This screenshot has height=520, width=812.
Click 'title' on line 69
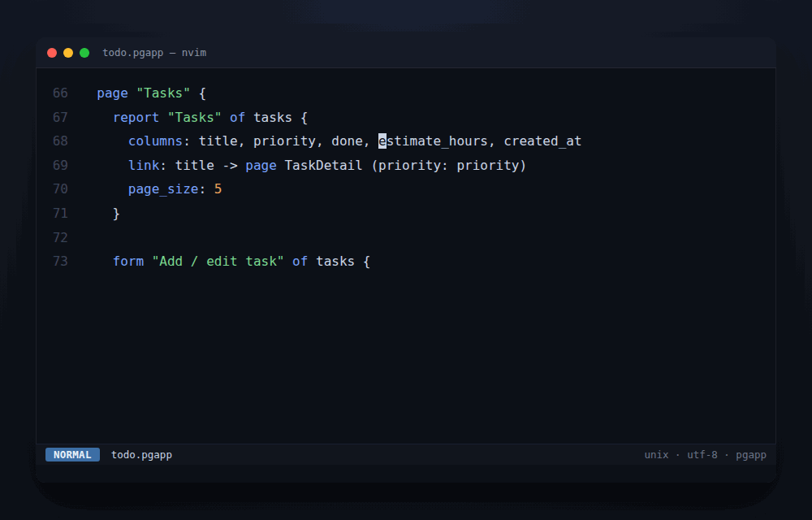click(x=195, y=165)
